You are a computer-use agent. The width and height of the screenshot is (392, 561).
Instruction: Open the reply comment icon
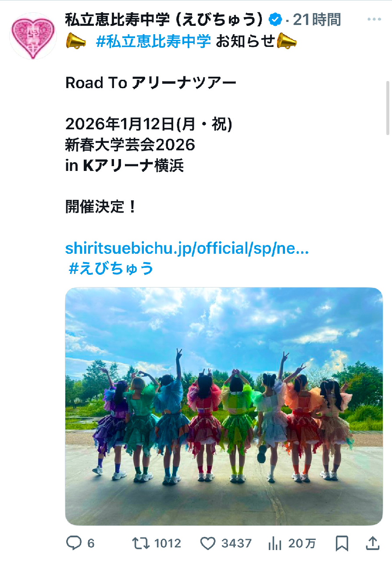74,543
